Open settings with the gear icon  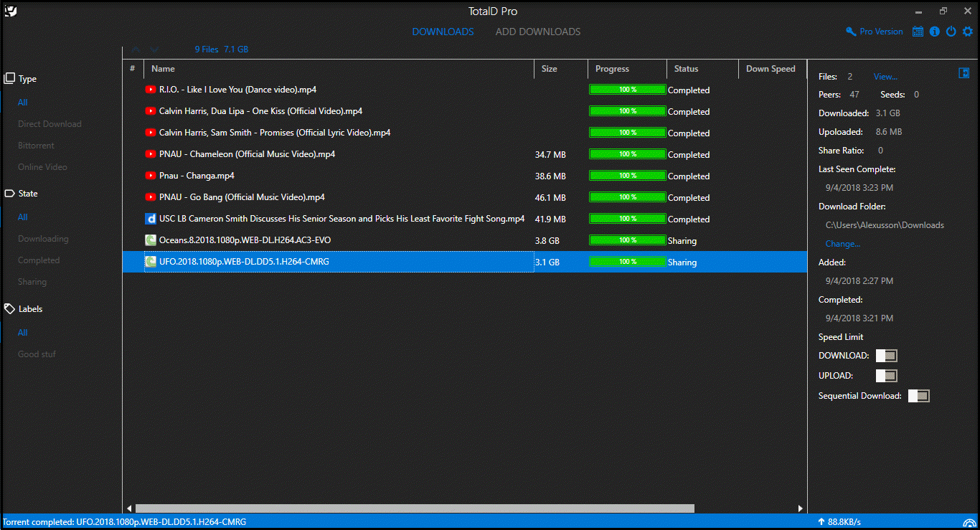(x=968, y=32)
